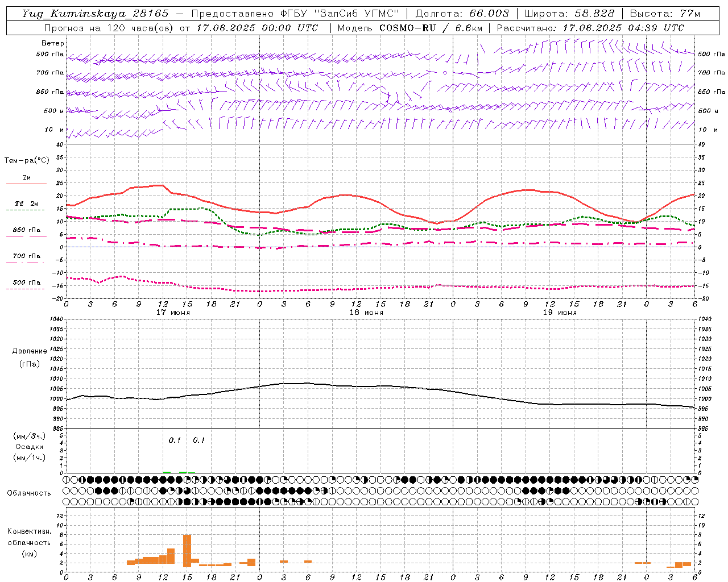Click the station title Yug_Kuminskaya_28165

[95, 14]
